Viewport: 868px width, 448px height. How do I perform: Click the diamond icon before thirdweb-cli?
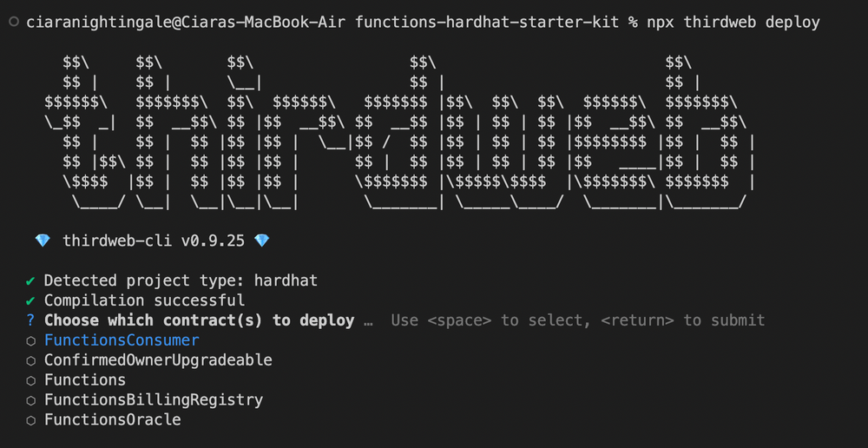pos(43,240)
